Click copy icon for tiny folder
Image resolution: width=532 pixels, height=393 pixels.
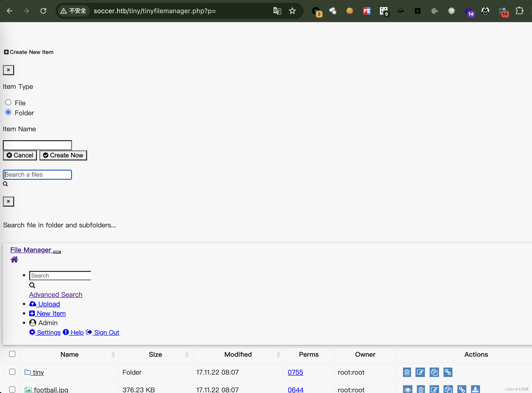click(x=434, y=372)
